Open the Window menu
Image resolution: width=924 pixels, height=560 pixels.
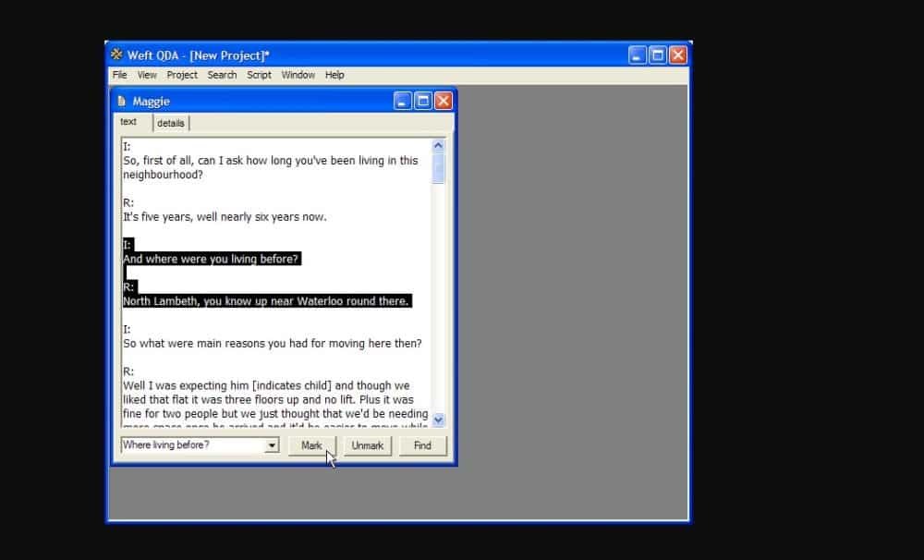coord(298,75)
